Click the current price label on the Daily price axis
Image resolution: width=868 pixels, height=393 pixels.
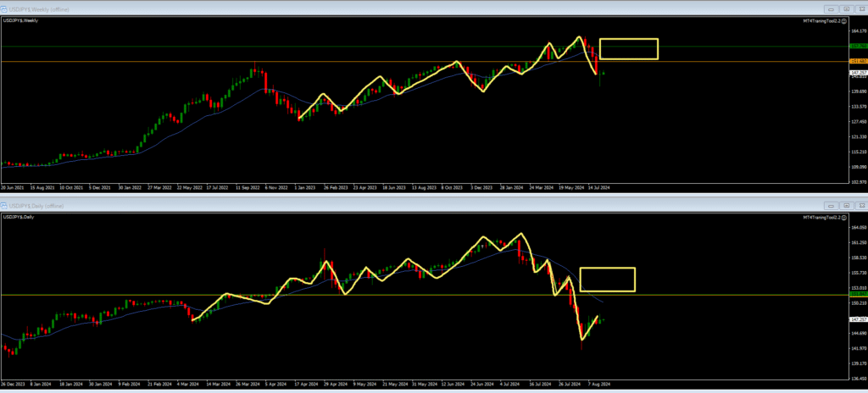click(857, 319)
